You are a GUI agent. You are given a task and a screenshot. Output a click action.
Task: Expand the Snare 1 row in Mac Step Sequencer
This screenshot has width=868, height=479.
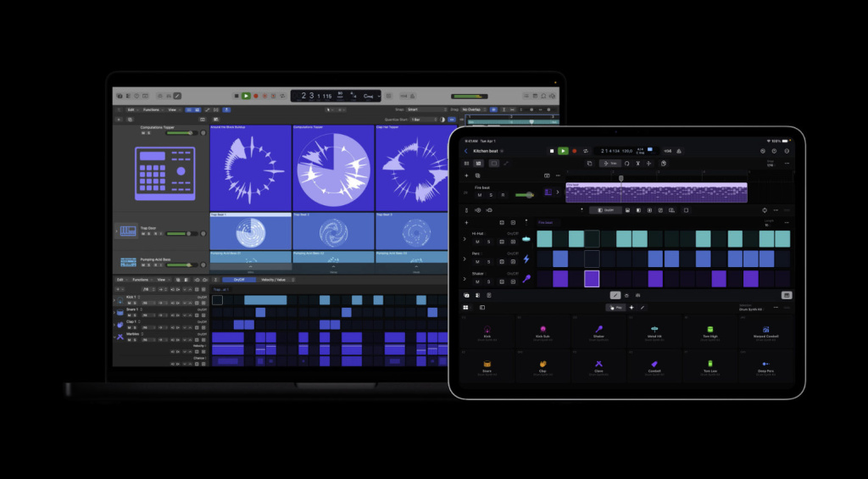pyautogui.click(x=114, y=312)
